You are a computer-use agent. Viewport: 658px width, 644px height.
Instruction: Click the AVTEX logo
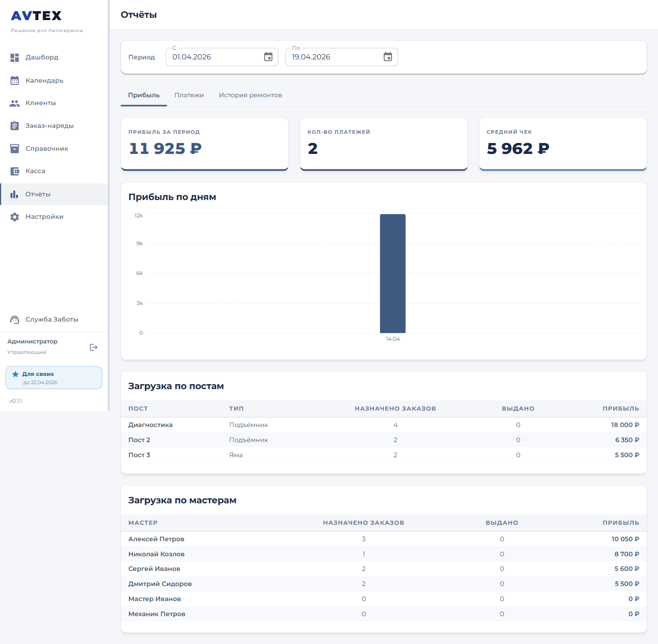37,16
